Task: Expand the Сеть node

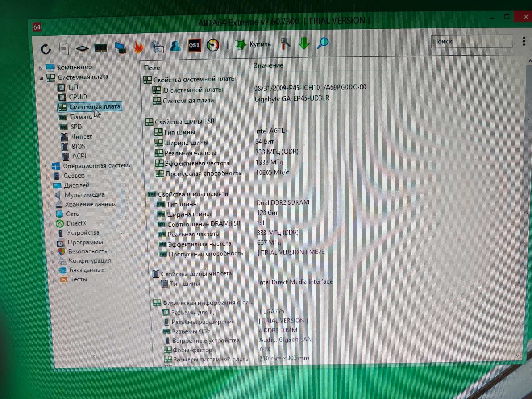Action: click(50, 215)
